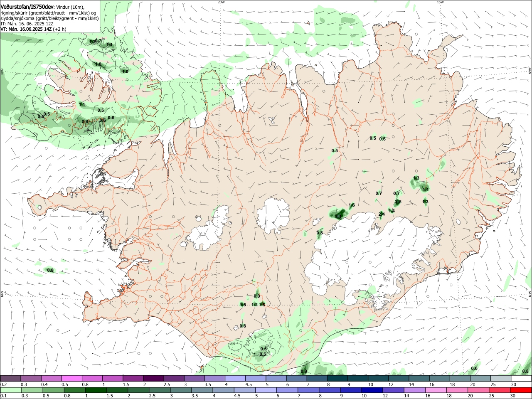
Task: Click the 2.5 precipitation value on the map
Action: click(398, 202)
